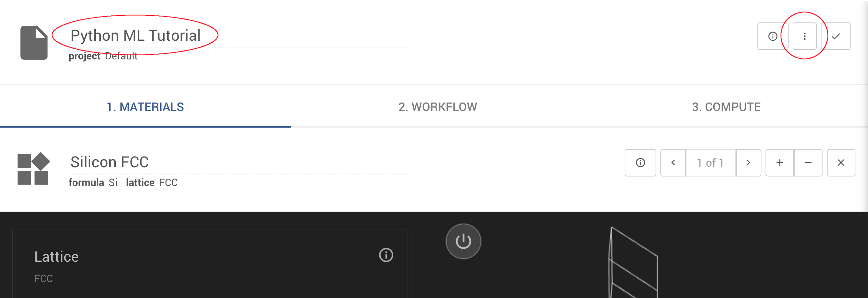The image size is (868, 298).
Task: Add a material with plus button
Action: (x=780, y=163)
